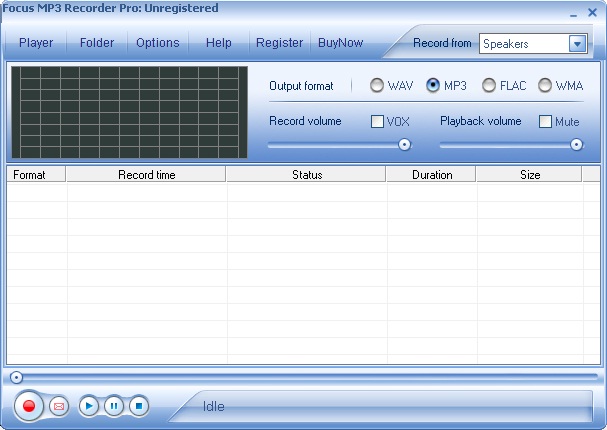Screen dimensions: 607x430
Task: Sort by the Duration column header
Action: pos(432,175)
